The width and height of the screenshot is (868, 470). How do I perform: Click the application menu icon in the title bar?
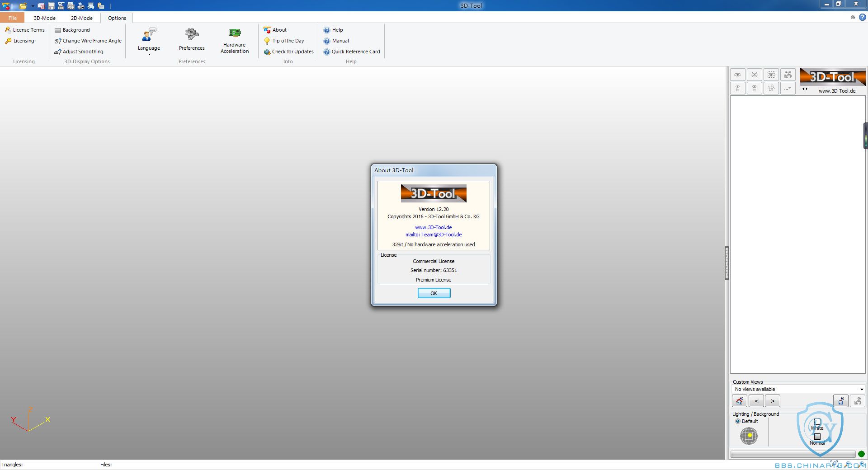(x=6, y=6)
